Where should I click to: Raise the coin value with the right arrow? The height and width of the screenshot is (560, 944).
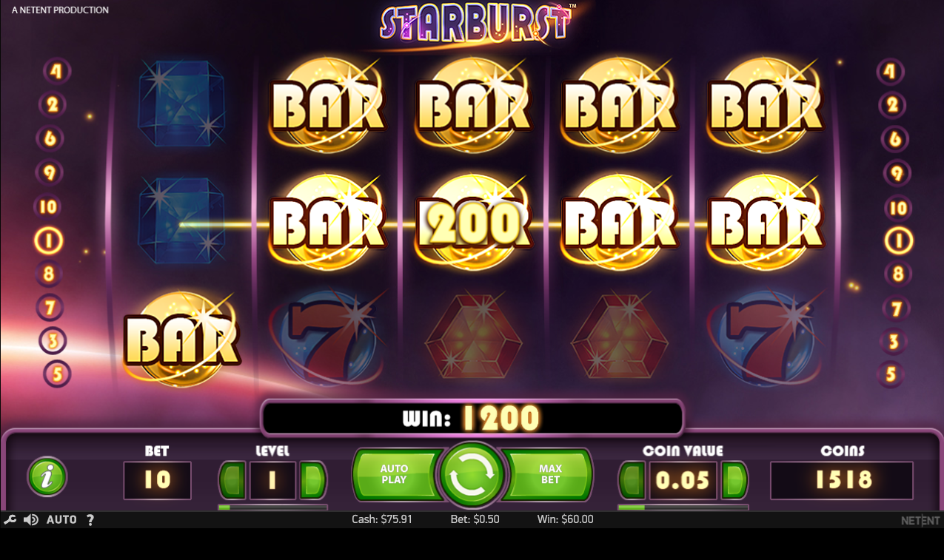(x=734, y=481)
